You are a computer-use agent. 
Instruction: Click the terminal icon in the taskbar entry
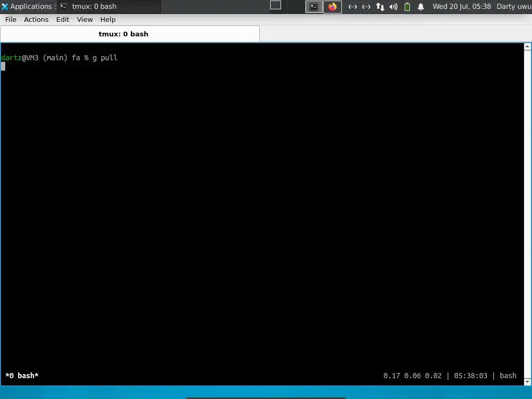point(63,6)
